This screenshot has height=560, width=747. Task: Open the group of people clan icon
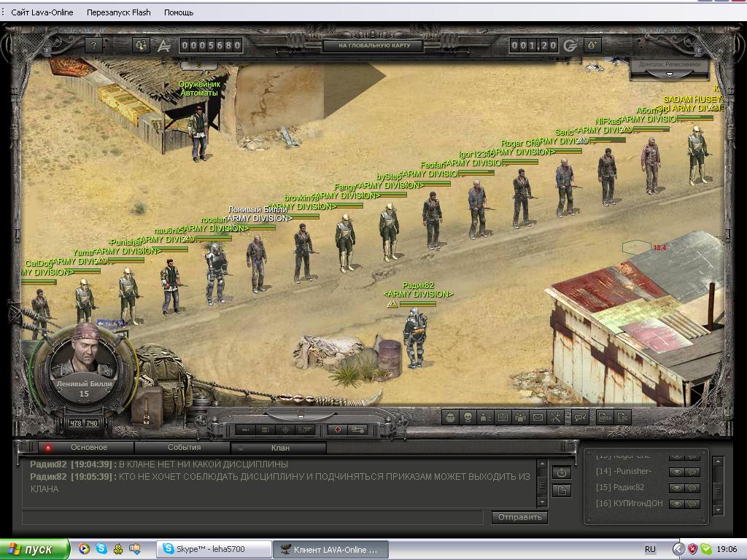click(521, 418)
